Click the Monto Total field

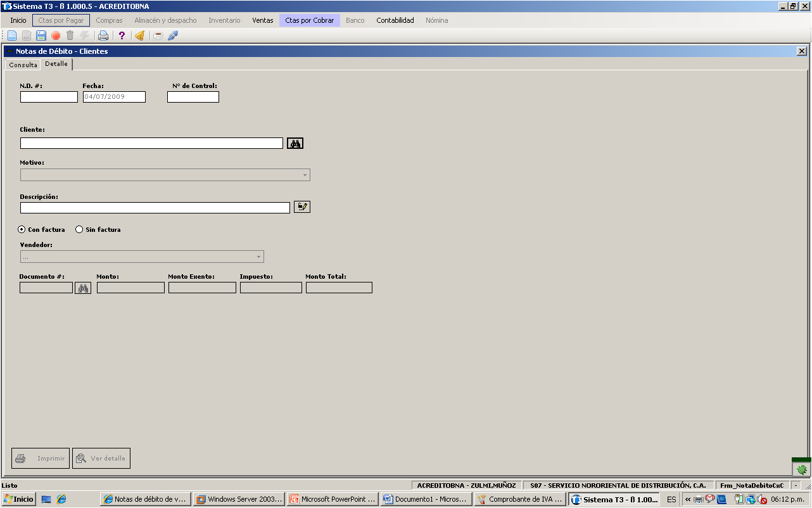pos(339,288)
